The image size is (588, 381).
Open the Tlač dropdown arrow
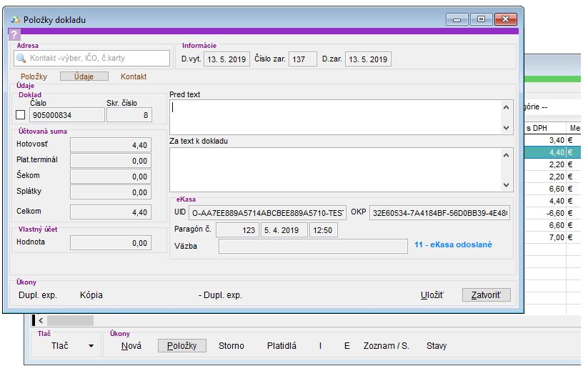pyautogui.click(x=91, y=346)
